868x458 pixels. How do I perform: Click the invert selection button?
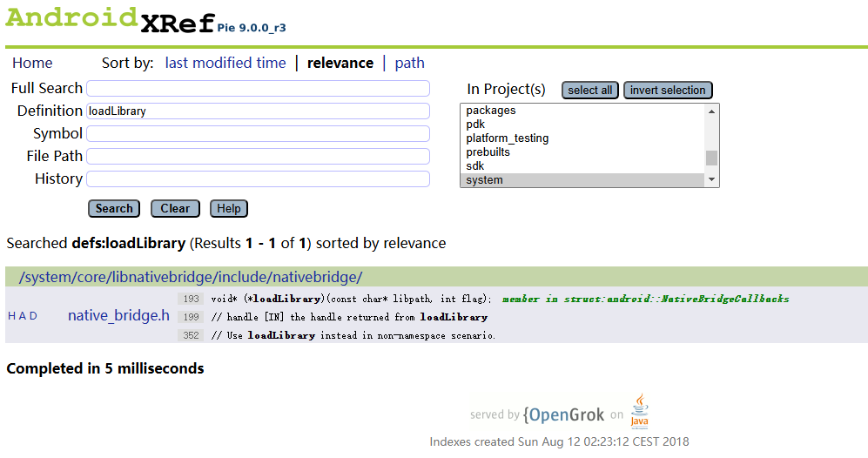(668, 91)
